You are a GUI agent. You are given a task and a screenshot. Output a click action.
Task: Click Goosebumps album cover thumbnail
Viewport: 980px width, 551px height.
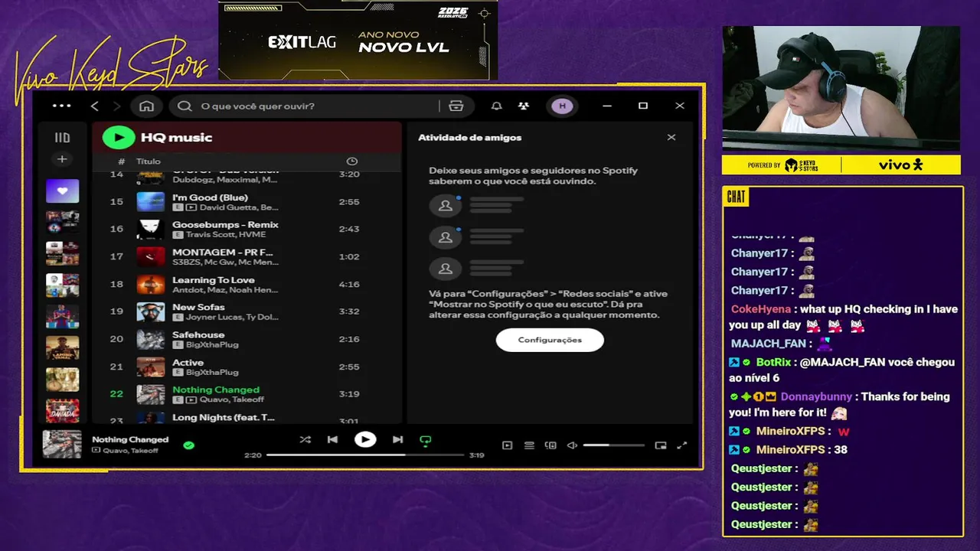151,230
